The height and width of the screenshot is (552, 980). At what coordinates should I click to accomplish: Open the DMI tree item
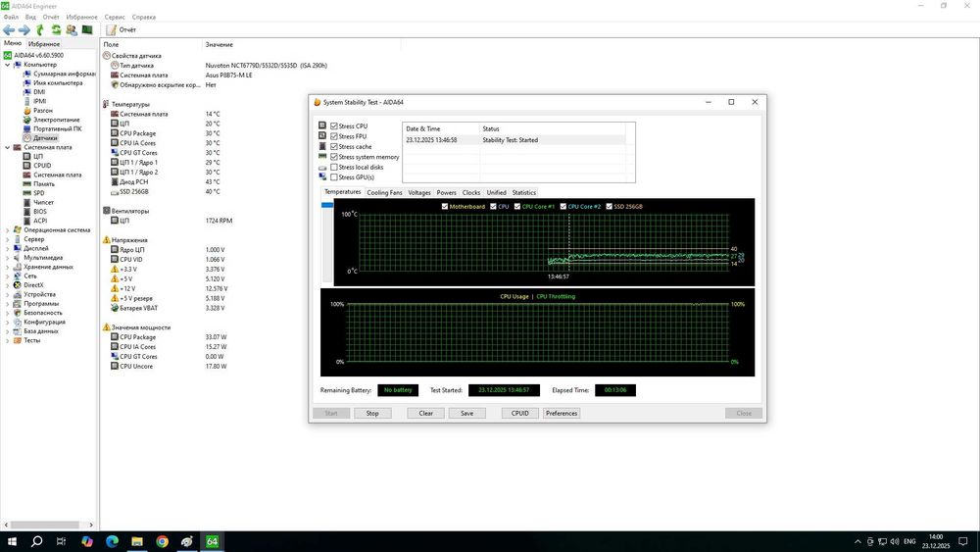tap(39, 92)
